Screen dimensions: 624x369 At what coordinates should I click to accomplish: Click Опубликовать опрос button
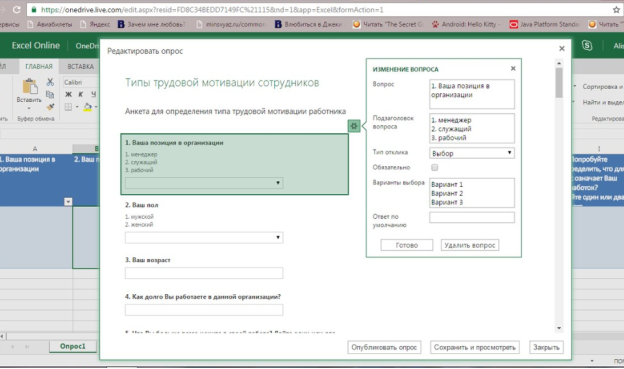(x=384, y=347)
